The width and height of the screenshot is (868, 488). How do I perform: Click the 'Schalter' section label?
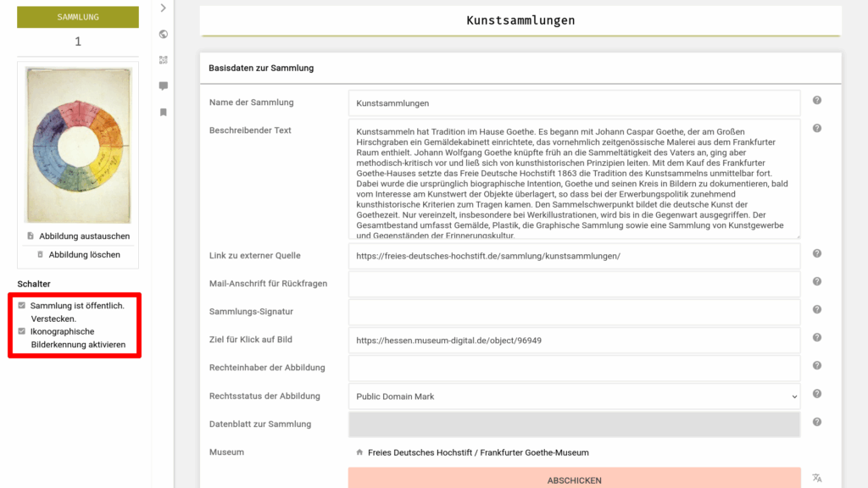34,284
